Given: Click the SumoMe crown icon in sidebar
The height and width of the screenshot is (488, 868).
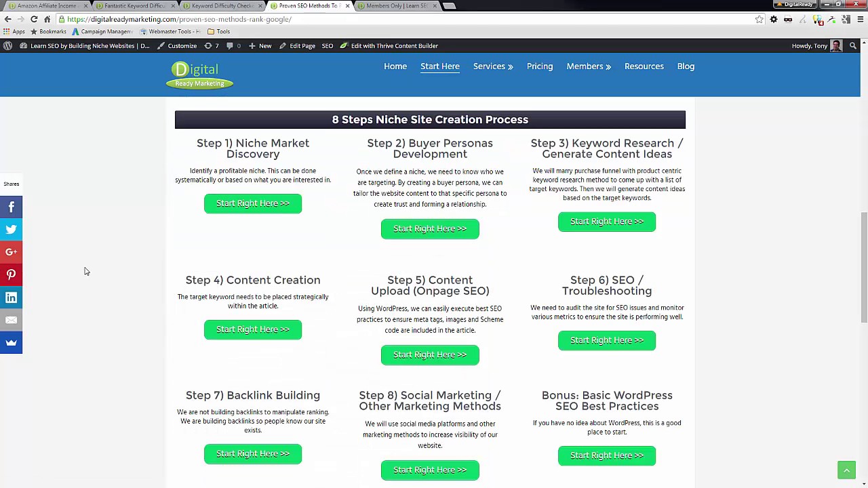Looking at the screenshot, I should 11,343.
